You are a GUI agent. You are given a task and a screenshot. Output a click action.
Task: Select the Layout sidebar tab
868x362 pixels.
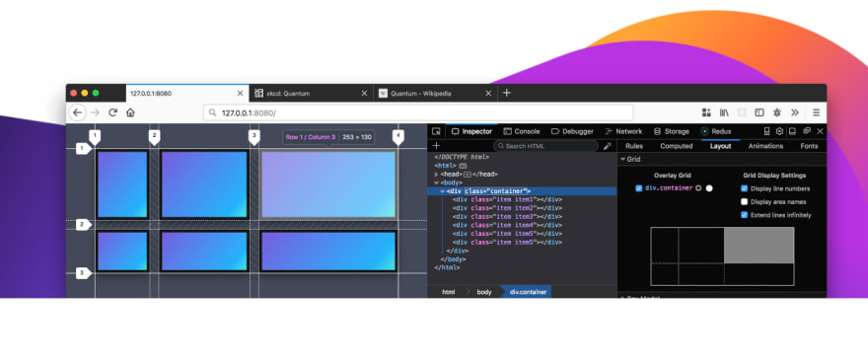(x=721, y=146)
